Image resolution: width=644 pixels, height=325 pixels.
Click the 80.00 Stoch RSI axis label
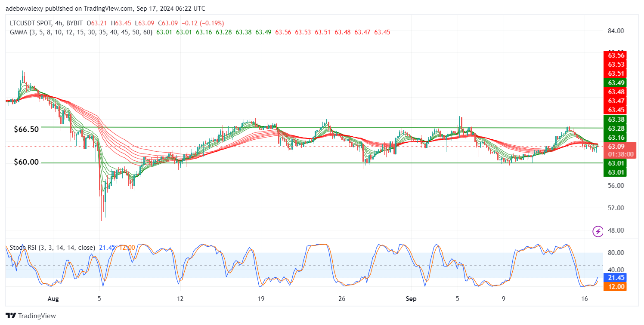[616, 252]
